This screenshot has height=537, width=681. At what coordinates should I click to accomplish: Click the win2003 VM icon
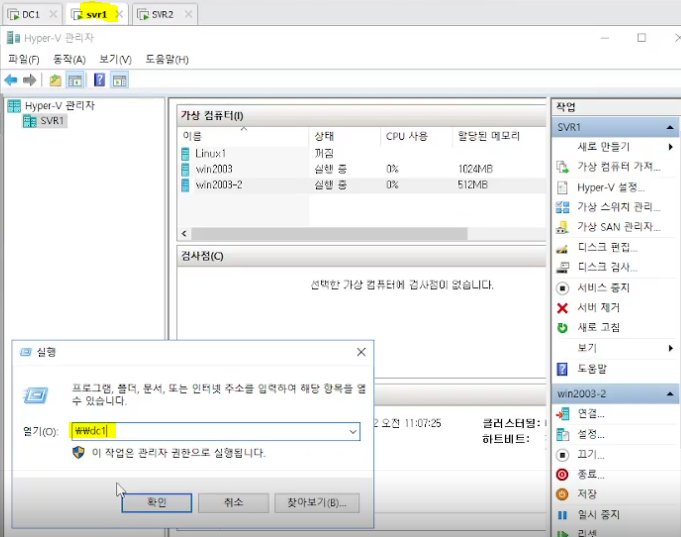point(185,169)
